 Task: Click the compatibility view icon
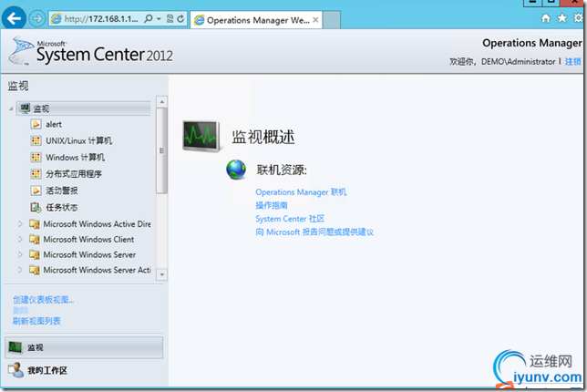[170, 19]
